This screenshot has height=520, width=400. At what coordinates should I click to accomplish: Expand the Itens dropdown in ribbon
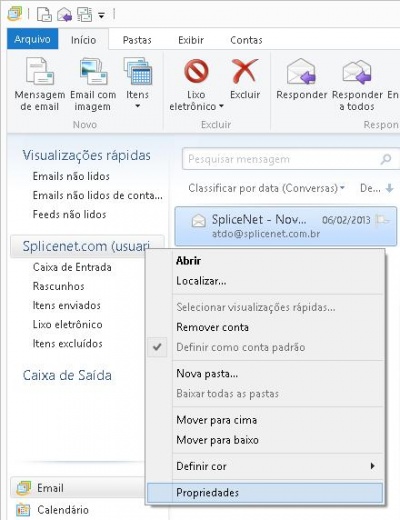click(x=137, y=107)
